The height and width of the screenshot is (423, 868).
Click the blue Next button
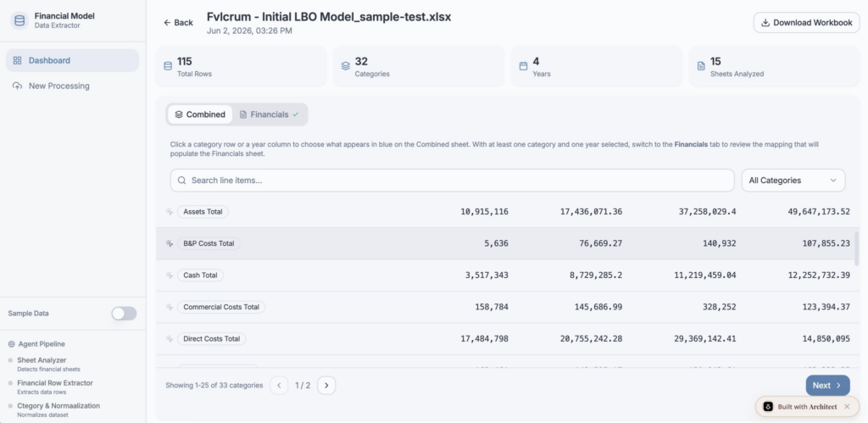coord(827,386)
